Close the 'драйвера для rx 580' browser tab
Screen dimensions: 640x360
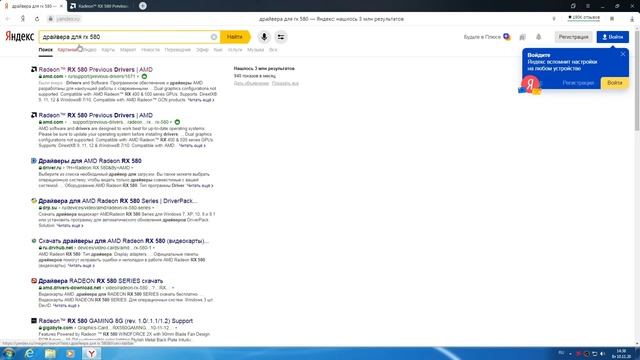(x=61, y=6)
